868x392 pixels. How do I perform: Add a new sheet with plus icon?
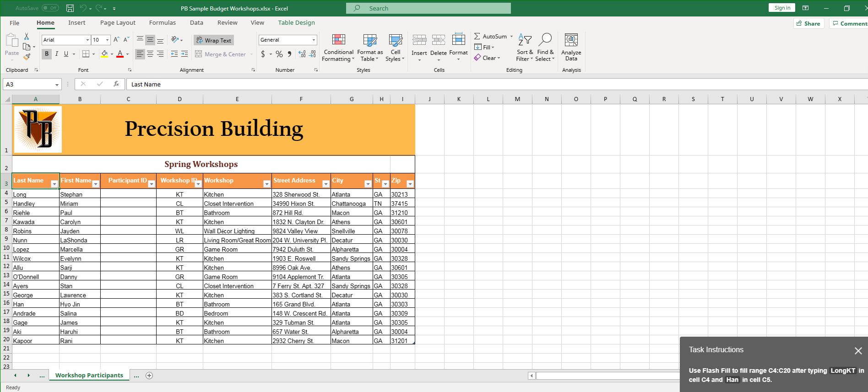point(149,376)
